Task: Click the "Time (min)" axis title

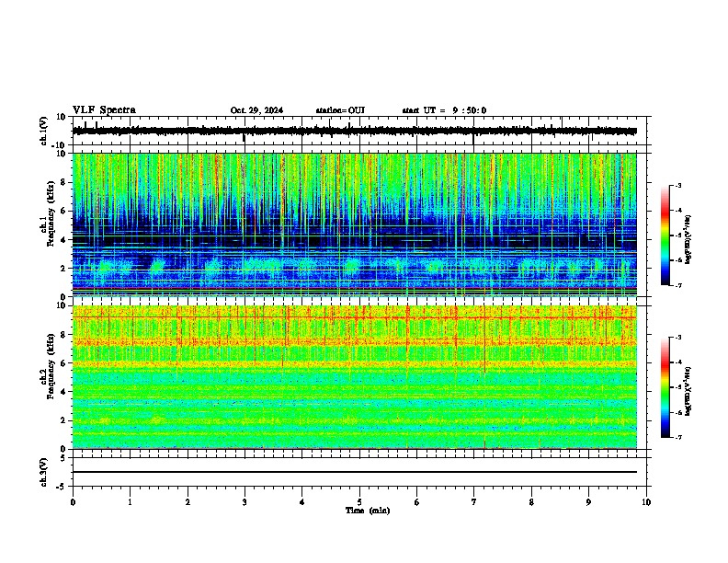Action: [x=368, y=511]
